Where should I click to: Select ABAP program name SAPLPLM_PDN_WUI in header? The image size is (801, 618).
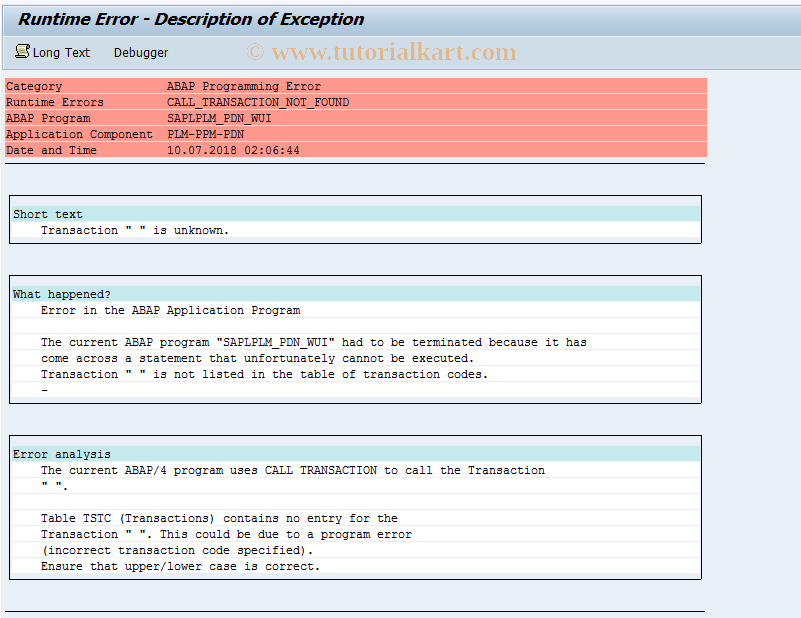point(219,118)
